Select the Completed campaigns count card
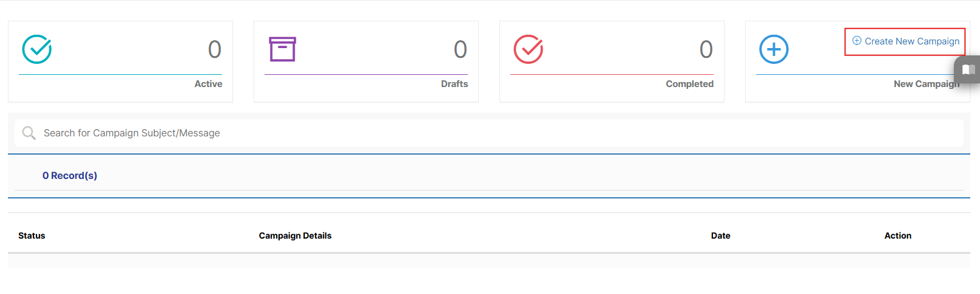The width and height of the screenshot is (980, 294). click(x=612, y=61)
